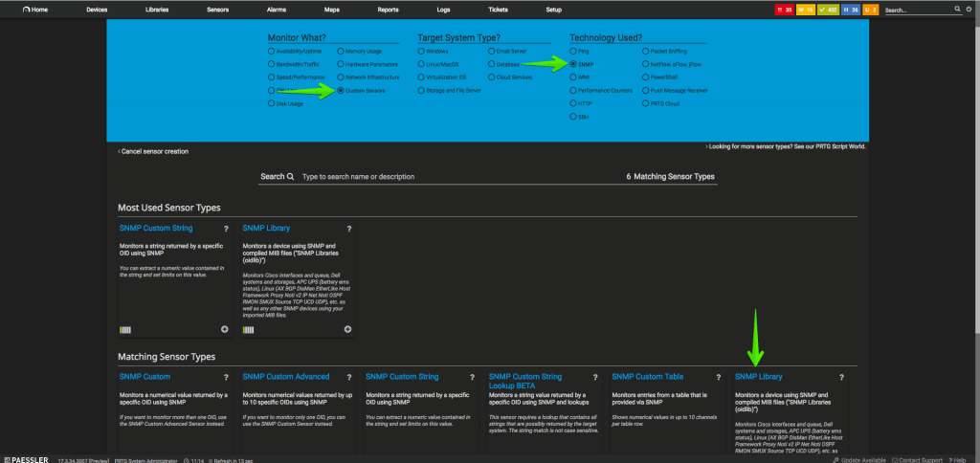This screenshot has height=463, width=980.
Task: Click the power logout icon
Action: (x=969, y=10)
